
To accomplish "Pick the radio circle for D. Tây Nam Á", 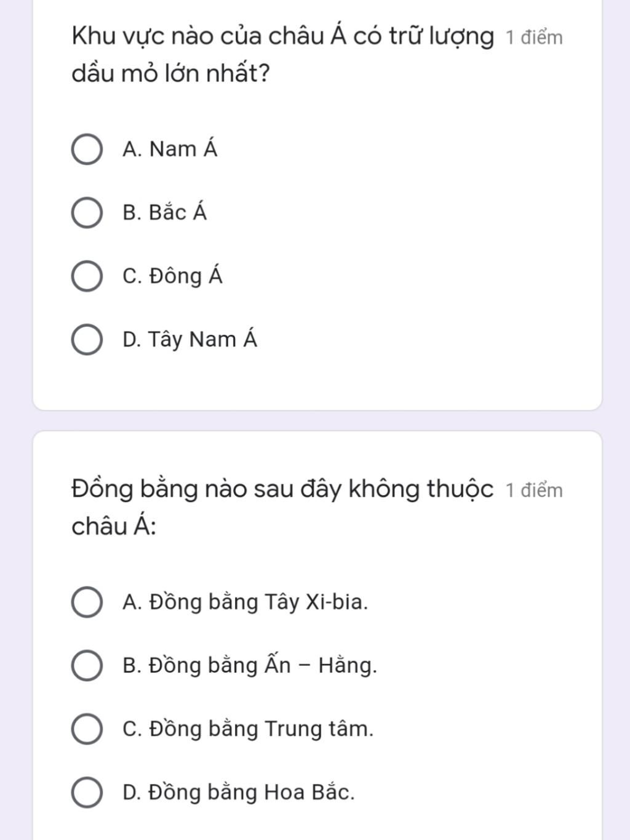I will [x=87, y=340].
